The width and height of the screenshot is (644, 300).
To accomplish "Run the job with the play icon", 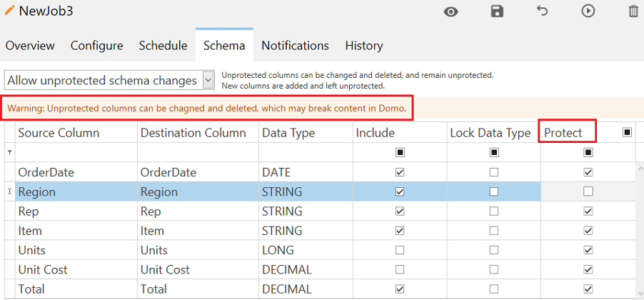I will coord(588,11).
